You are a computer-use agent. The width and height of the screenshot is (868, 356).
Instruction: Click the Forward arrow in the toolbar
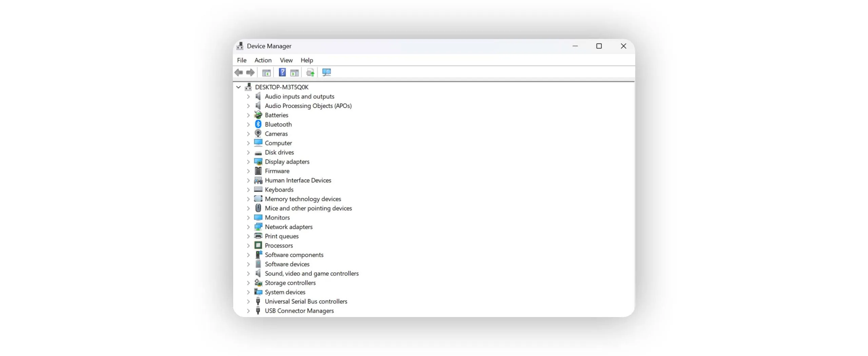(x=250, y=72)
